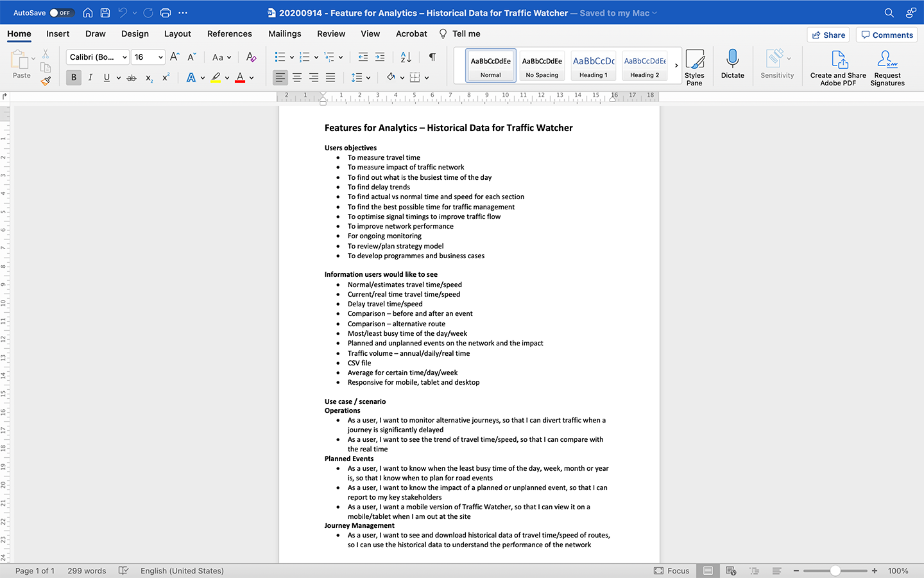Expand the styles gallery arrow
Viewport: 924px width, 578px height.
coord(676,66)
